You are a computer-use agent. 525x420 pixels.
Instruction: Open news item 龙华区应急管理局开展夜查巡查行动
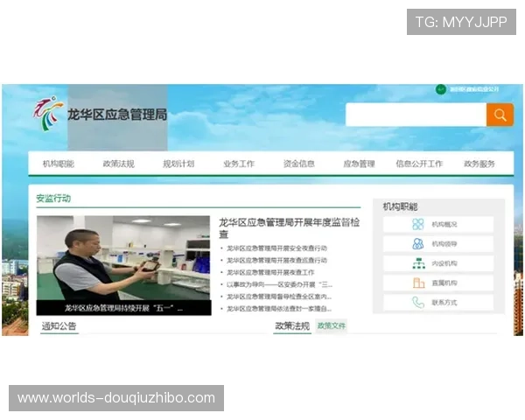click(276, 260)
